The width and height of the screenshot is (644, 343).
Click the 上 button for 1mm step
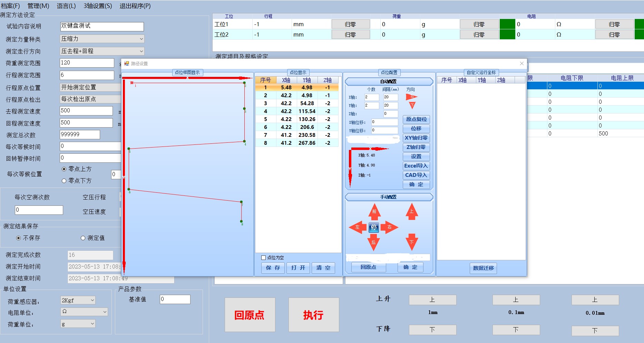(x=432, y=300)
